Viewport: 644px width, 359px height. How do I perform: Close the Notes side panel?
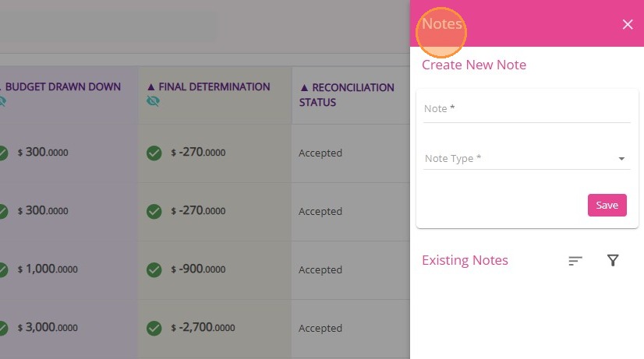tap(628, 24)
